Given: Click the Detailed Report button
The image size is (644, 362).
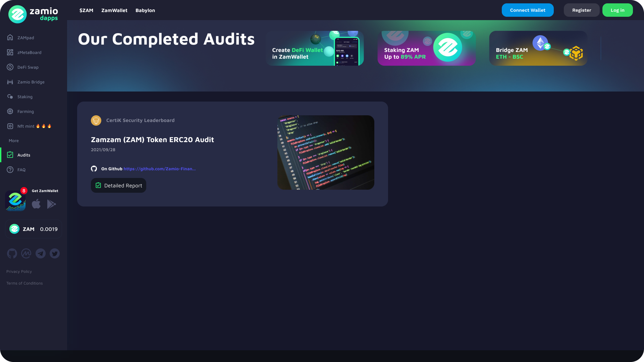Looking at the screenshot, I should [118, 185].
